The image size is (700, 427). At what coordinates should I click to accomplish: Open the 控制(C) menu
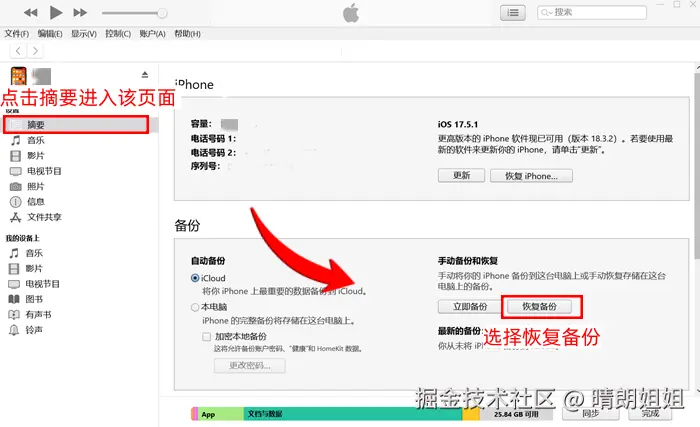point(118,33)
